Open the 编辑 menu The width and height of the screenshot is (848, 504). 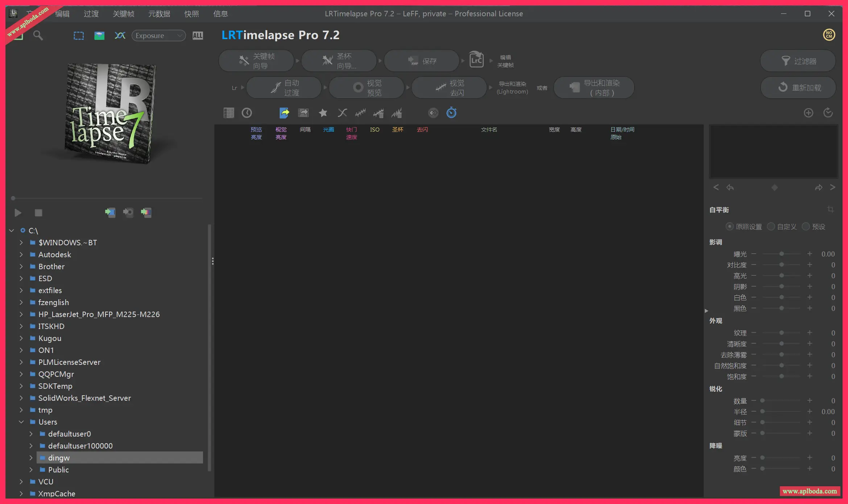62,14
